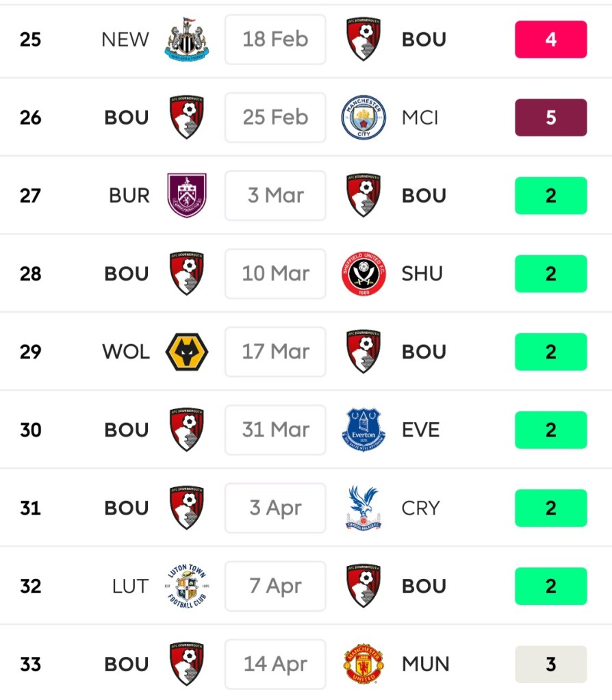Select the 3 Mar date box
The width and height of the screenshot is (612, 700).
coord(275,196)
